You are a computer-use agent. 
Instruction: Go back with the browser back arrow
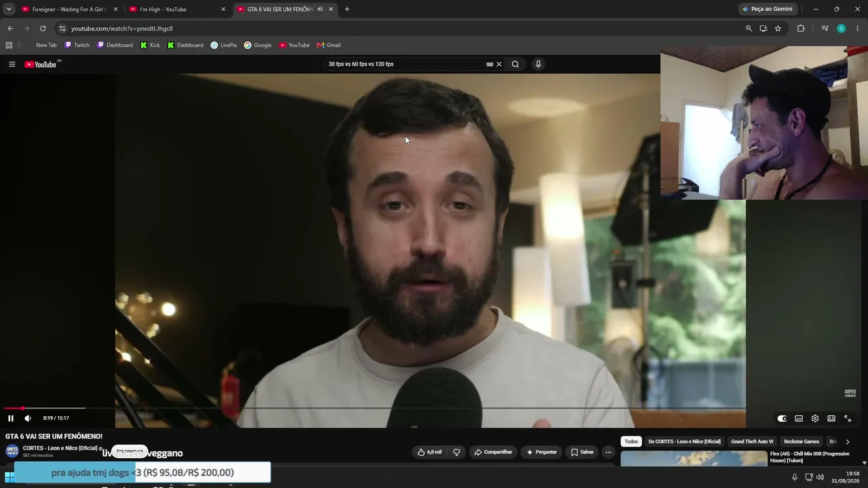pyautogui.click(x=10, y=28)
